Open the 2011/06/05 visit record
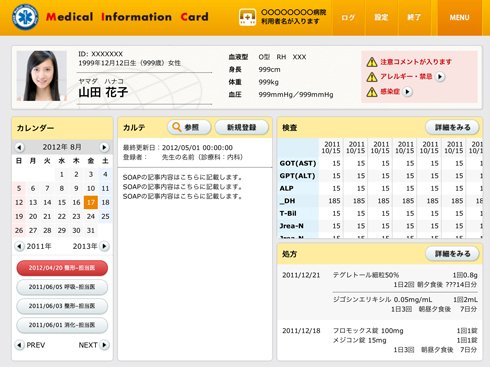490x367 pixels. (62, 287)
